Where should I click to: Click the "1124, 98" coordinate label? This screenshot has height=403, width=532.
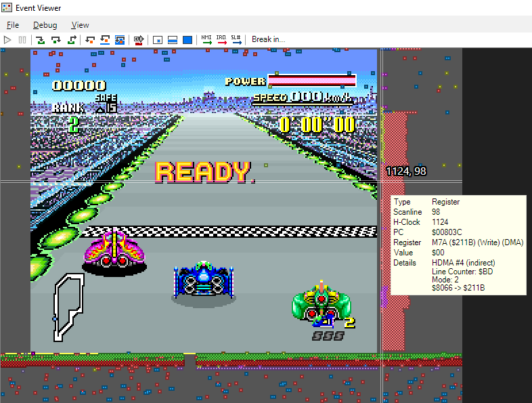406,171
